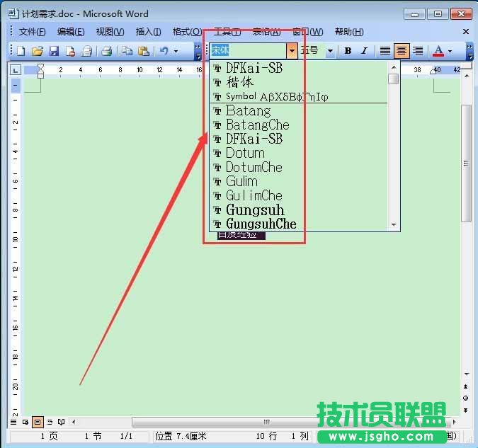
Task: Open the 帮助(H) menu
Action: (x=349, y=31)
